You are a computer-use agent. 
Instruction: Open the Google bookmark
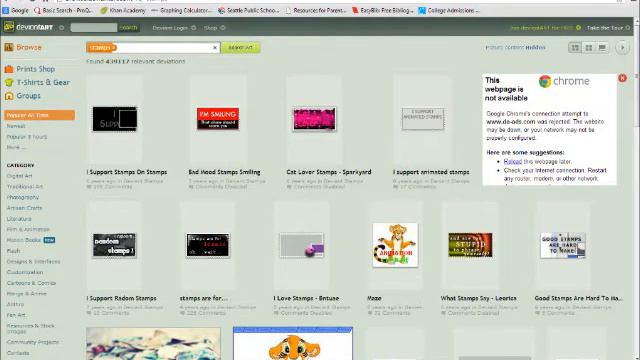(16, 10)
